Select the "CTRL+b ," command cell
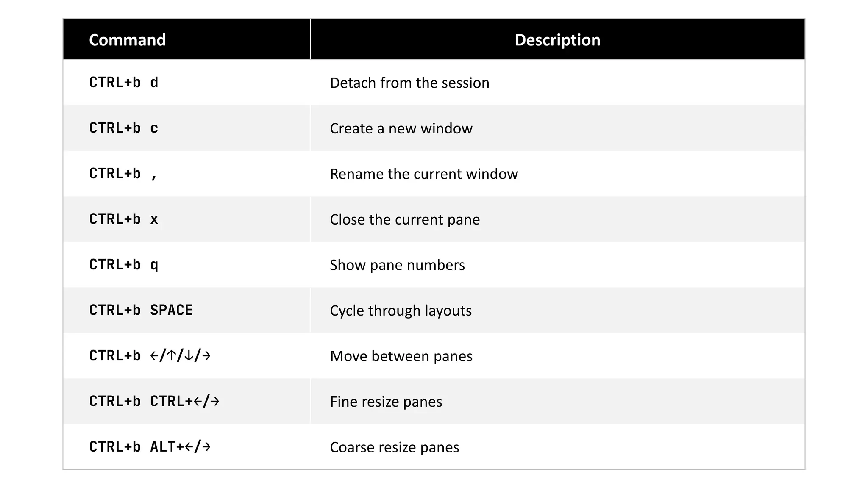Screen dimensions: 868x488 pyautogui.click(x=123, y=174)
